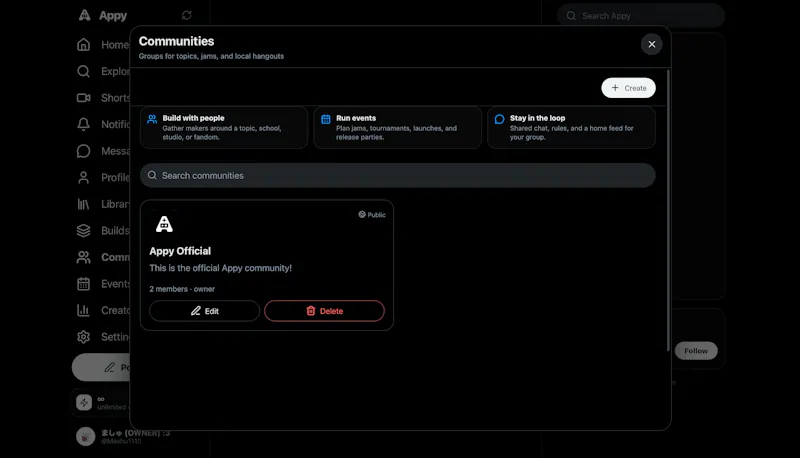Open Events calendar icon in sidebar
The image size is (800, 458).
point(83,284)
